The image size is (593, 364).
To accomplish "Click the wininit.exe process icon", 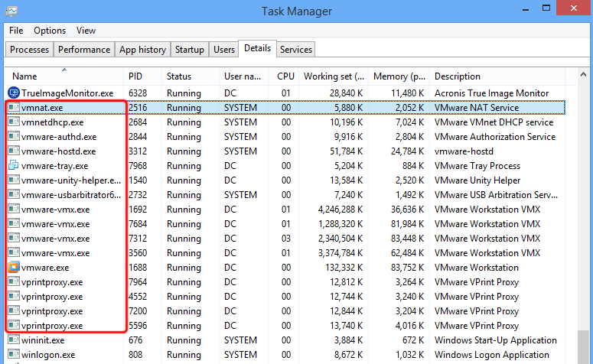I will [x=14, y=340].
